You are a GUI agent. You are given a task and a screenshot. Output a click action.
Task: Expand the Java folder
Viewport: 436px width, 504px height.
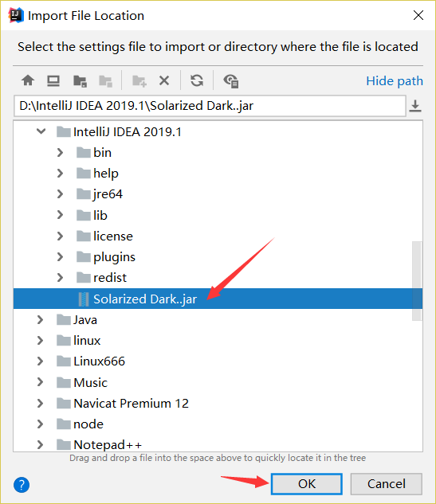pos(40,319)
